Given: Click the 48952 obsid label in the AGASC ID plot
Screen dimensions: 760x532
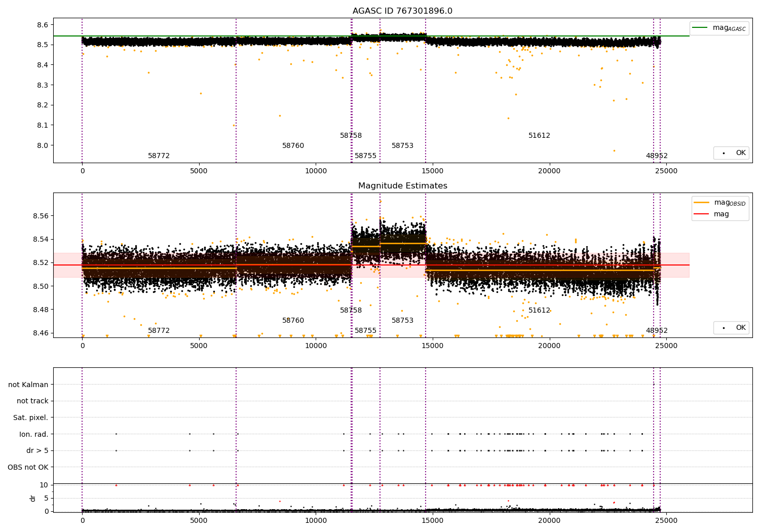Looking at the screenshot, I should coord(657,156).
